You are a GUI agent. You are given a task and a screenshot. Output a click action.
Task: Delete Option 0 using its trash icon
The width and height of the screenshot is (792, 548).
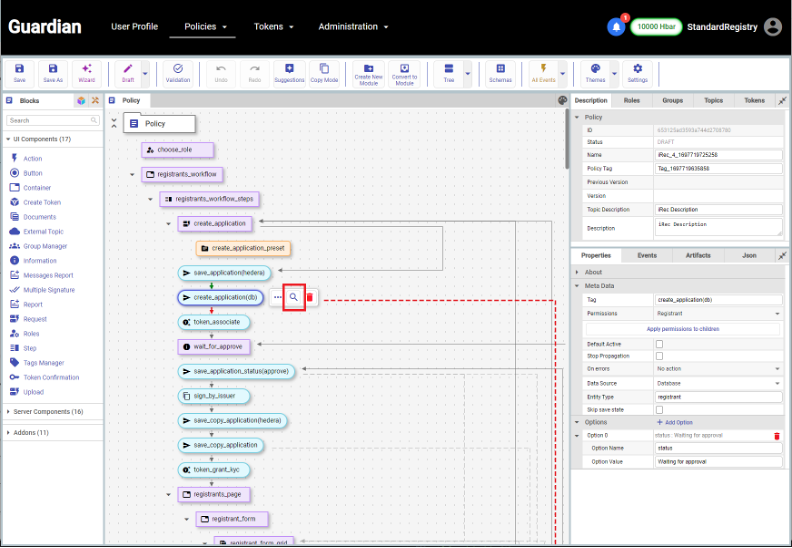pos(776,436)
